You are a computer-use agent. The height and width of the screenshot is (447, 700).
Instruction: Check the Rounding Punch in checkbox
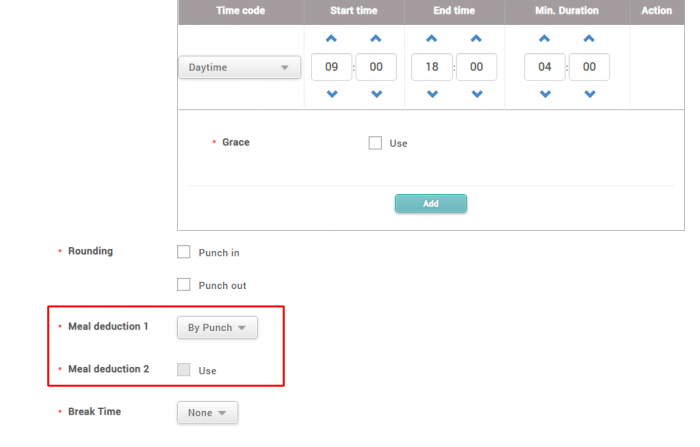click(184, 252)
